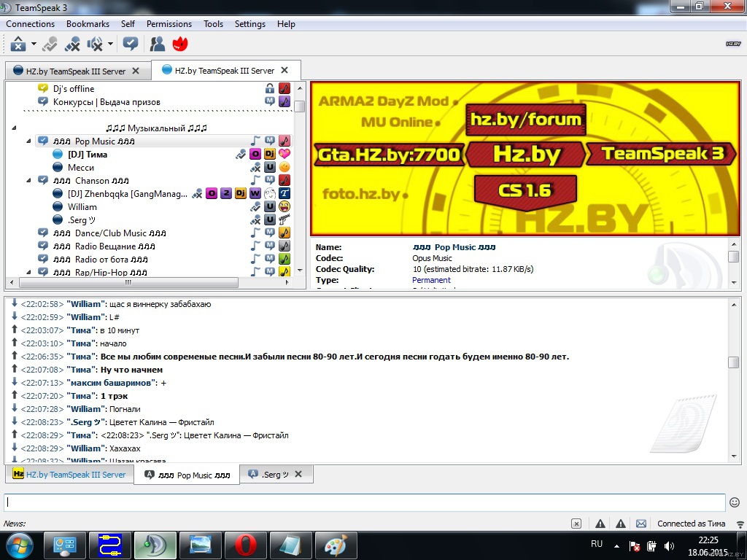
Task: Open the Away status dropdown arrow
Action: tap(34, 44)
